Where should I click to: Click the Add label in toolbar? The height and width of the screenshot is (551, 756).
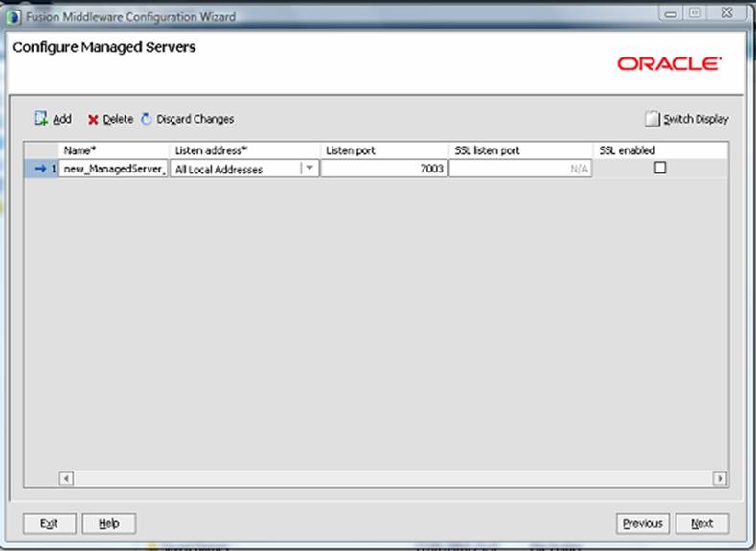tap(62, 119)
